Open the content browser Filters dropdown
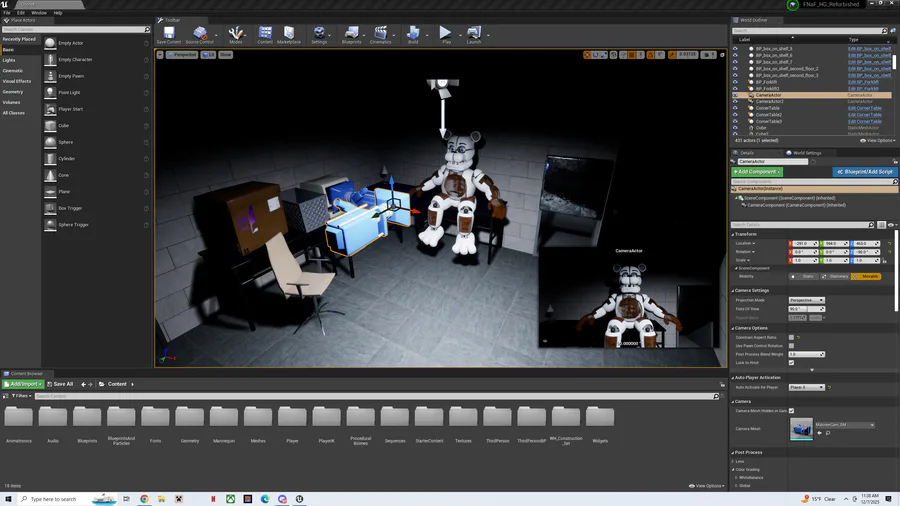This screenshot has width=900, height=506. pyautogui.click(x=21, y=396)
